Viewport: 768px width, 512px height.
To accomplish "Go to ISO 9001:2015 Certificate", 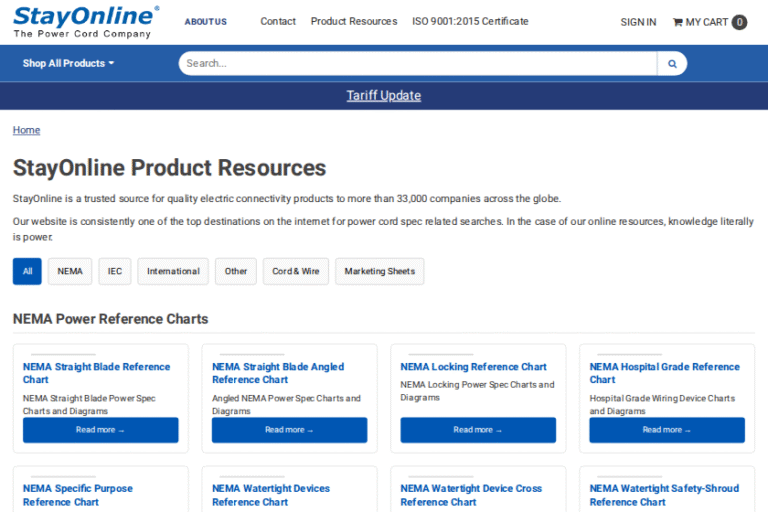I will [x=470, y=21].
